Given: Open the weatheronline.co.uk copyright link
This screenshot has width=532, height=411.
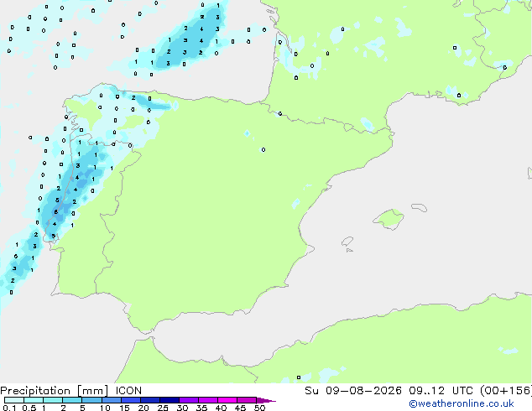Looking at the screenshot, I should pos(462,403).
